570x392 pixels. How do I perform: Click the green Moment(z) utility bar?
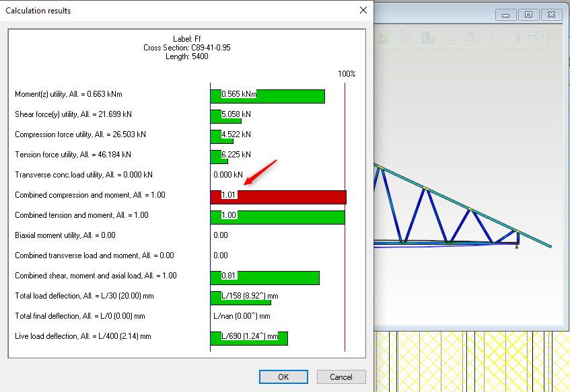[267, 96]
